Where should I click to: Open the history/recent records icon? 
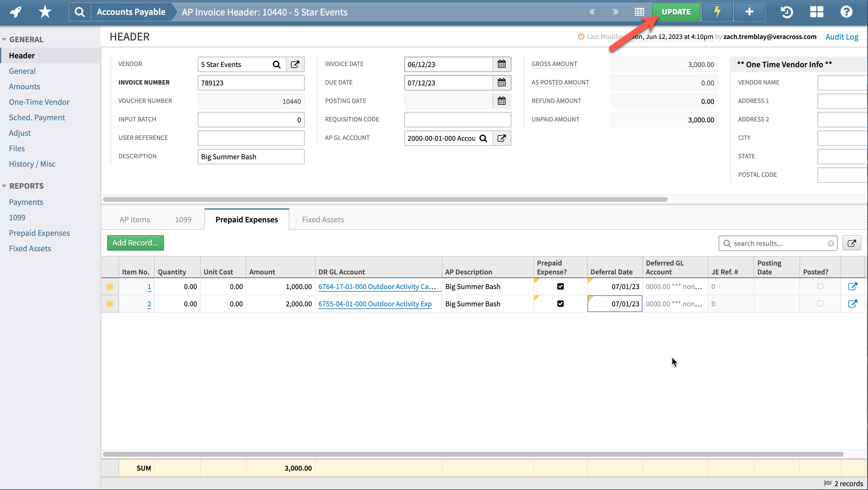point(786,12)
